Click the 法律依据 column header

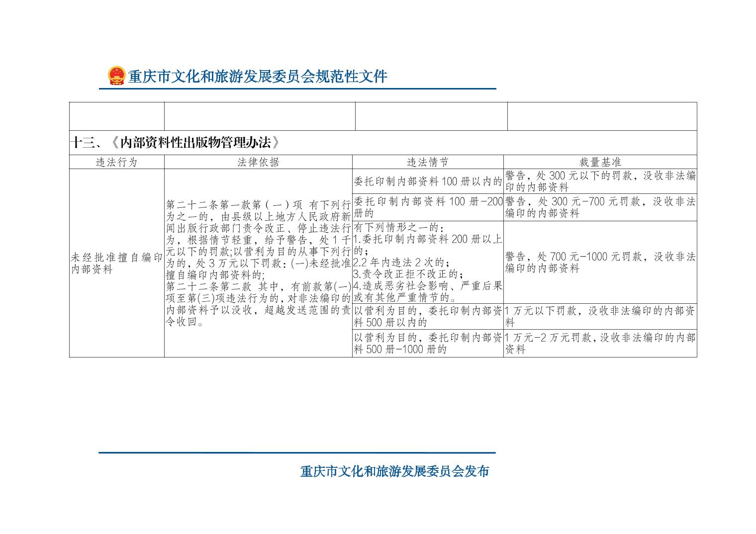click(x=258, y=162)
